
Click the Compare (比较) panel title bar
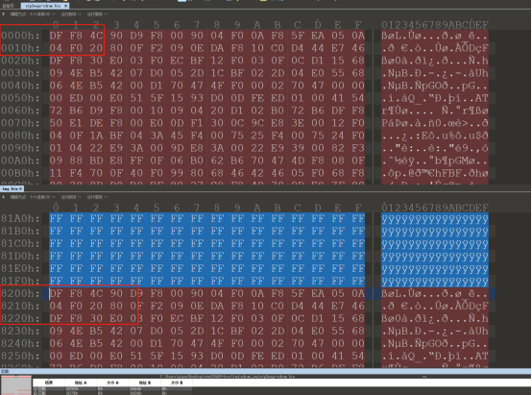(x=266, y=371)
